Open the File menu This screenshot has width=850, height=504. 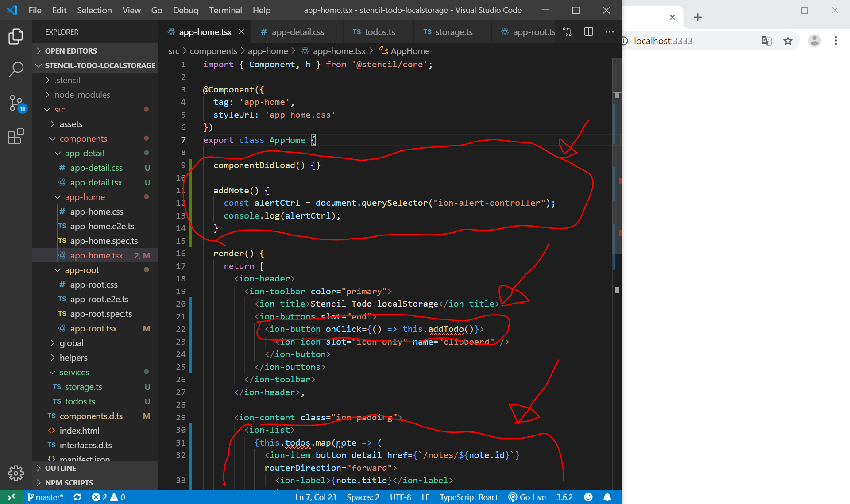click(x=35, y=10)
